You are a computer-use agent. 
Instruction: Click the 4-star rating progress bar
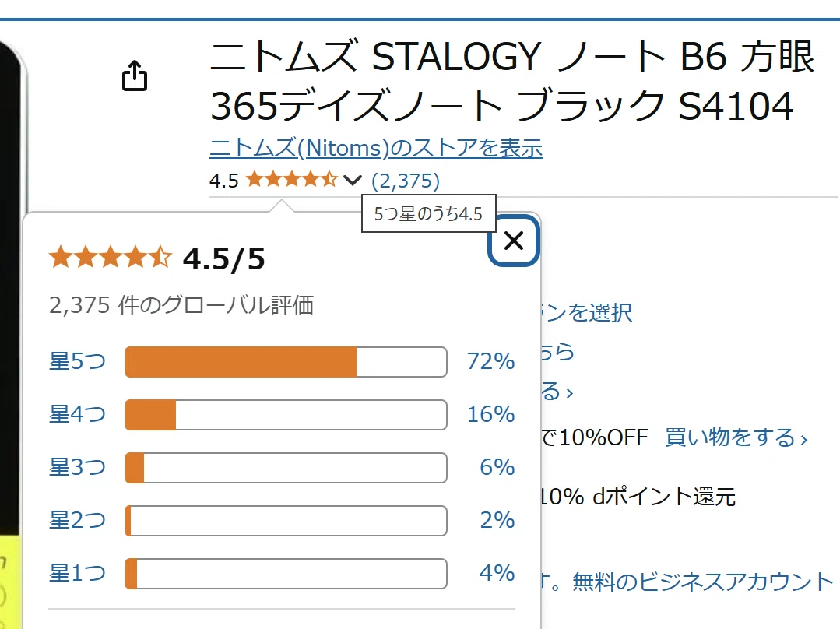pyautogui.click(x=286, y=415)
